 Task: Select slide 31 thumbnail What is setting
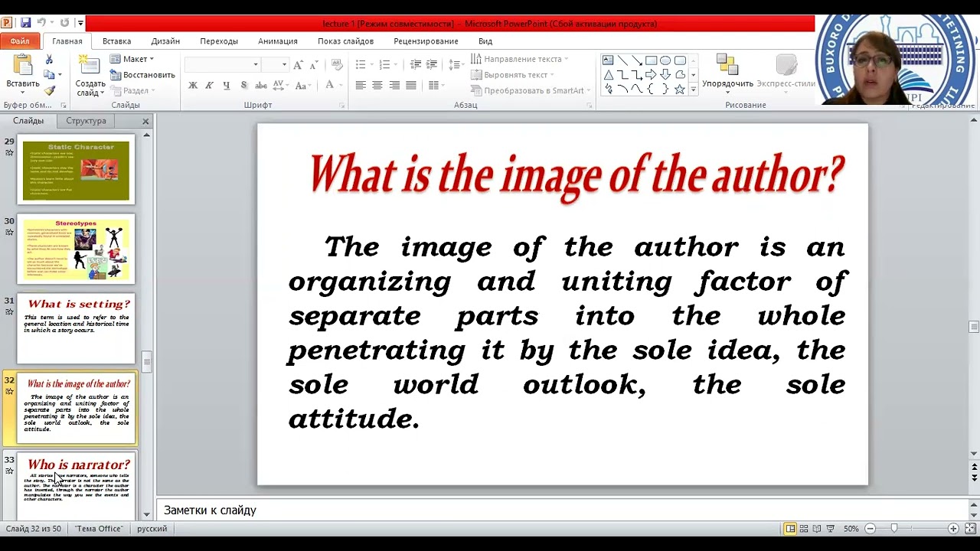click(76, 328)
